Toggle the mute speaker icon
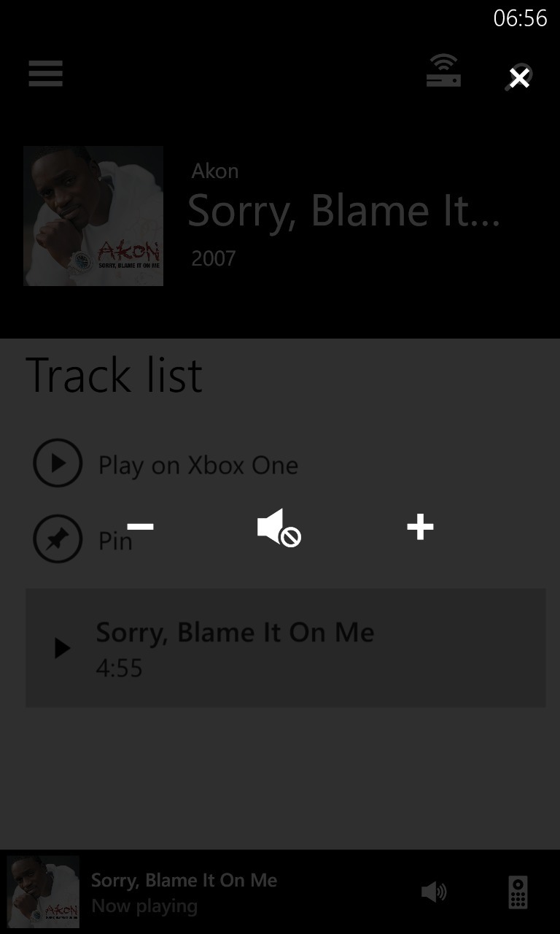 (279, 528)
